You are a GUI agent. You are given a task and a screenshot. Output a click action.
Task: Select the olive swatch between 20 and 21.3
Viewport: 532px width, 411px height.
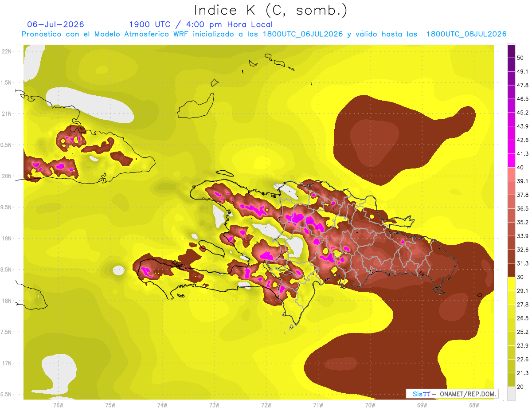511,380
